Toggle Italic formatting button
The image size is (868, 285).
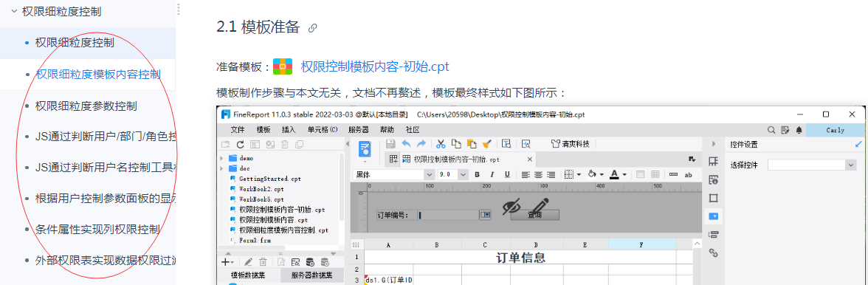pyautogui.click(x=492, y=174)
